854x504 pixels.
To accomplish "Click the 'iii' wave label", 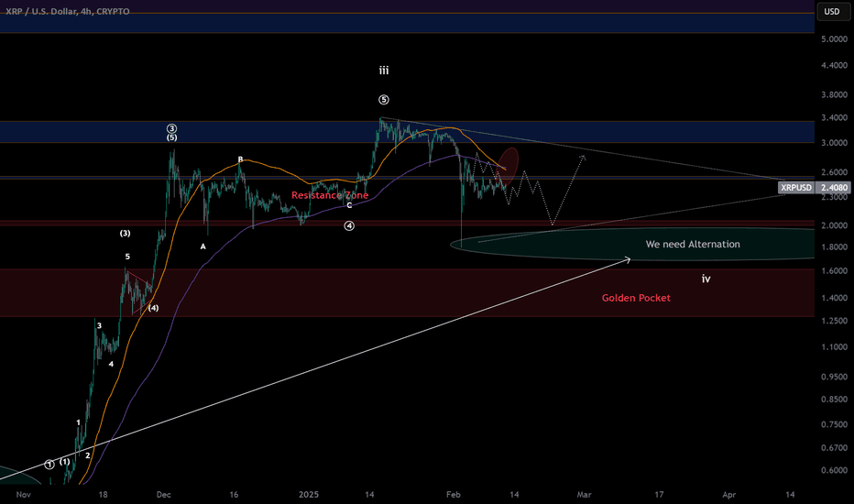I will pos(384,71).
